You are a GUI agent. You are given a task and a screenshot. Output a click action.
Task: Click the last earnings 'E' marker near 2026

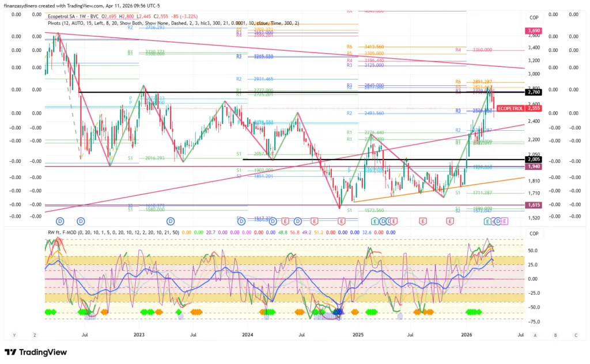[505, 221]
